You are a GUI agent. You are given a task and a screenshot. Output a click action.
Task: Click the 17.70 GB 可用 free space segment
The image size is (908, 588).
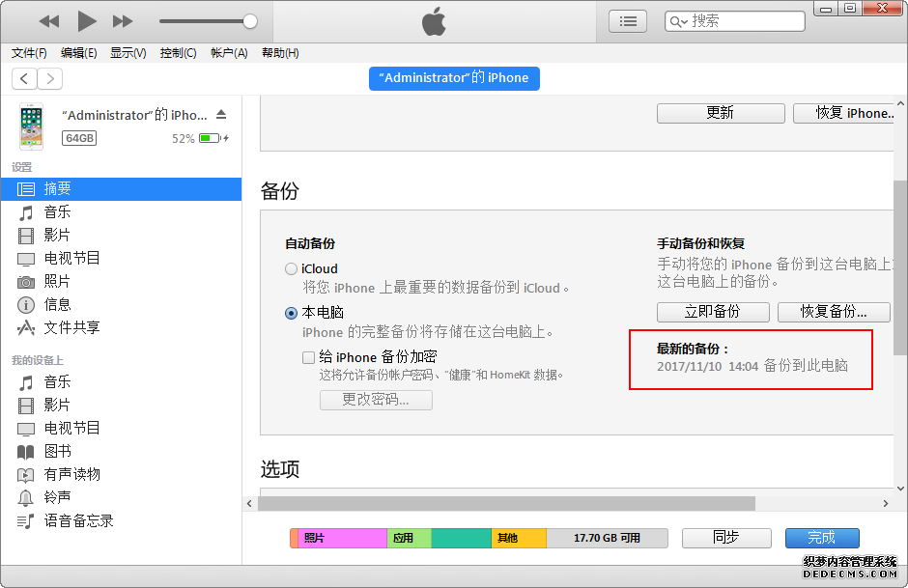coord(607,538)
